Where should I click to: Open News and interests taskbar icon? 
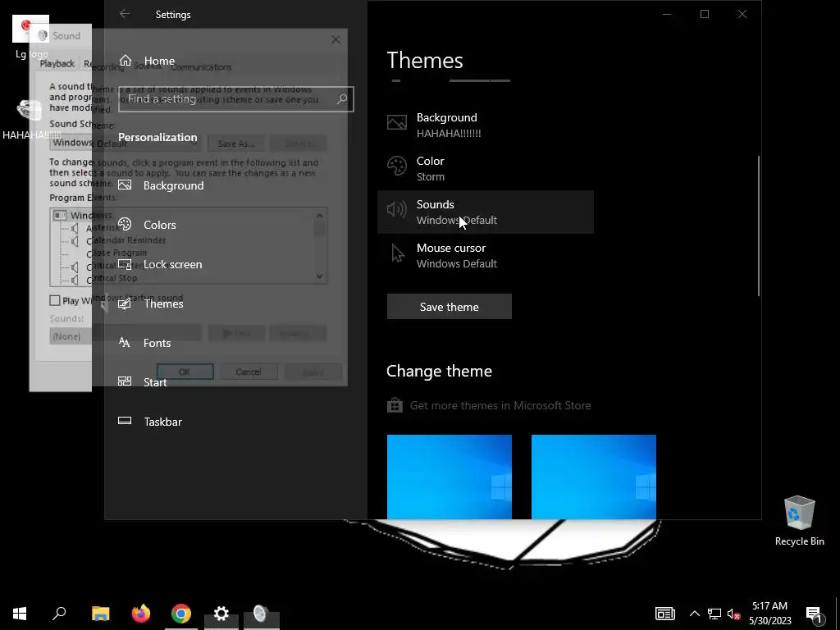664,614
